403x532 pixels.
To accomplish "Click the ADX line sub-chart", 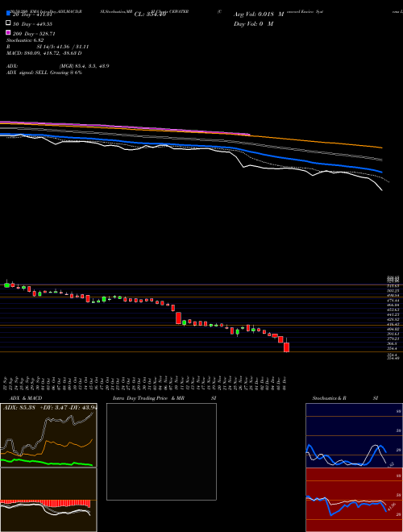I will pos(48,435).
